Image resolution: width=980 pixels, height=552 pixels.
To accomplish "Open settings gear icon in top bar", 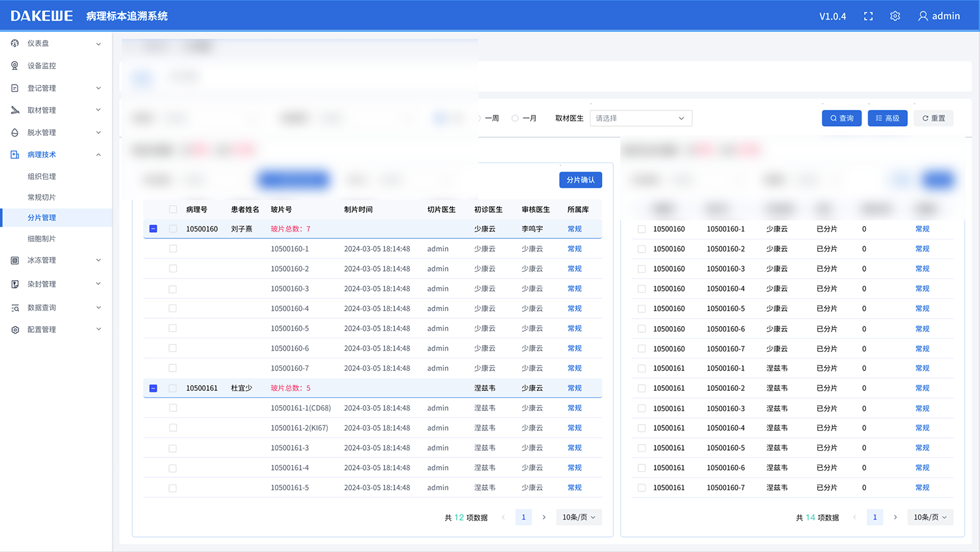I will point(895,16).
